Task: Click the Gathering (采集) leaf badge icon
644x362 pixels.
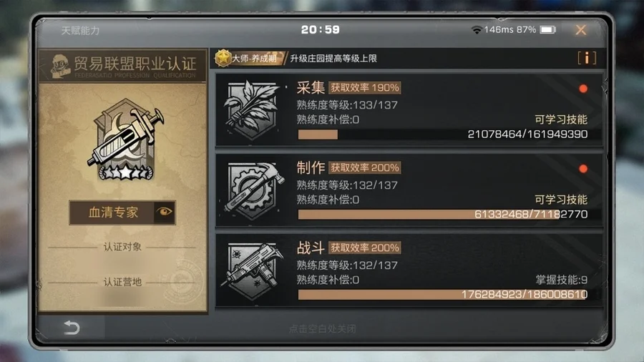Action: coord(251,109)
